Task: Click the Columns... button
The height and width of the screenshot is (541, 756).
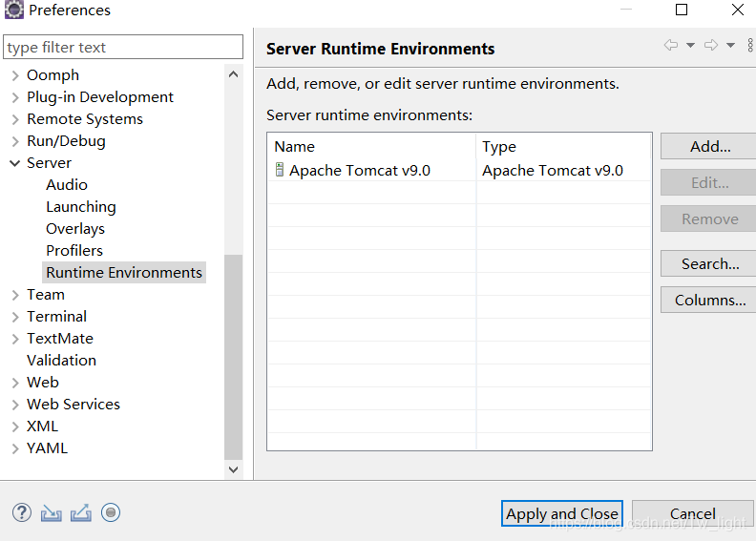Action: 710,301
